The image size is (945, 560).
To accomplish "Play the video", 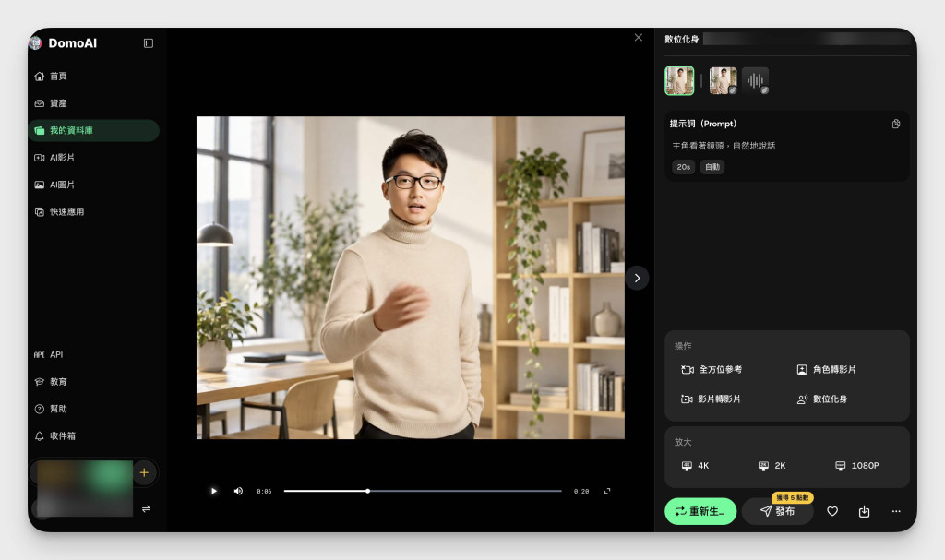I will pos(213,492).
